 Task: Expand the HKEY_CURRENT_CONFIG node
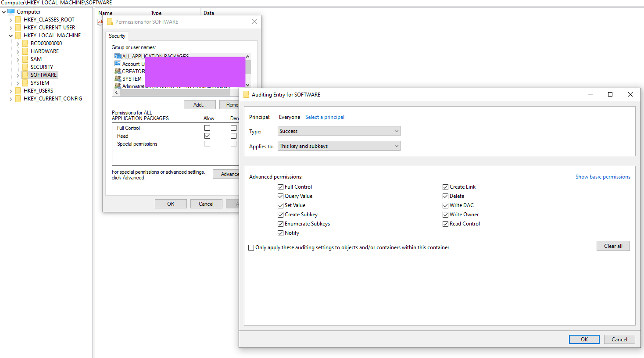coord(11,99)
